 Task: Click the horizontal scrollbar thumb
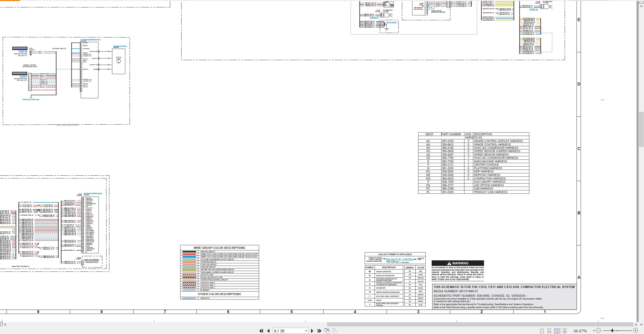pyautogui.click(x=480, y=324)
